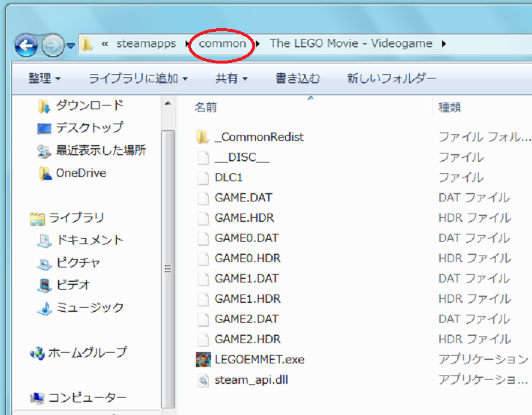The width and height of the screenshot is (532, 415).
Task: Click the ライブラリ icon
Action: coord(37,219)
